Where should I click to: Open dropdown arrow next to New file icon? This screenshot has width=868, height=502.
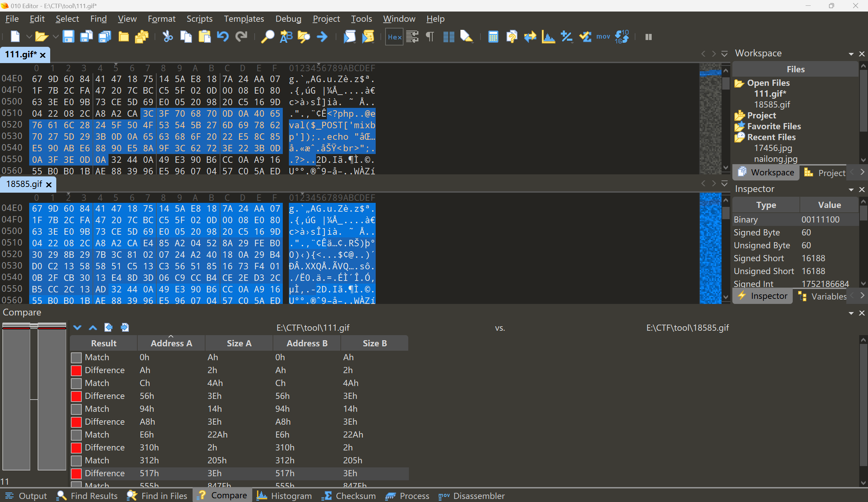point(29,37)
